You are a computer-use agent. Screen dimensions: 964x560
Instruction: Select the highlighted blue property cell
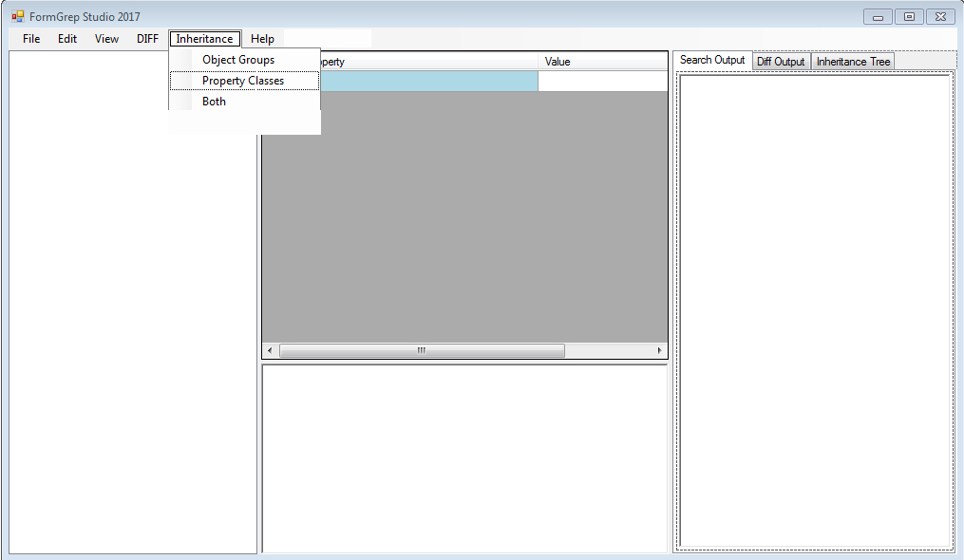click(428, 81)
